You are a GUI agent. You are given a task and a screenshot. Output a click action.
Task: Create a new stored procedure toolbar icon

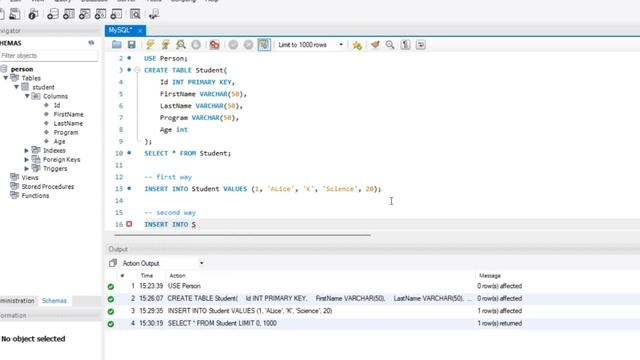(x=100, y=14)
